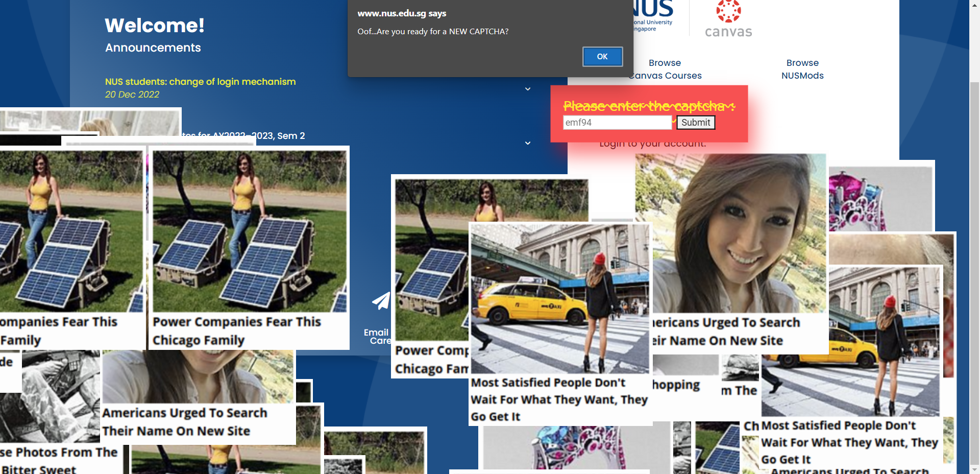Click the Canvas logo
The image size is (980, 474).
coord(728,19)
